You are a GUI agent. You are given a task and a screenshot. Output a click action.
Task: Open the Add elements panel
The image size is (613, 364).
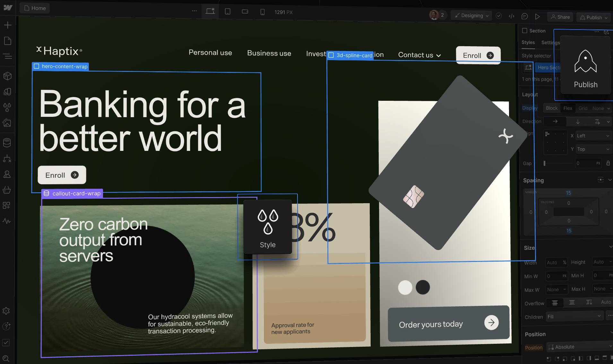[x=8, y=25]
